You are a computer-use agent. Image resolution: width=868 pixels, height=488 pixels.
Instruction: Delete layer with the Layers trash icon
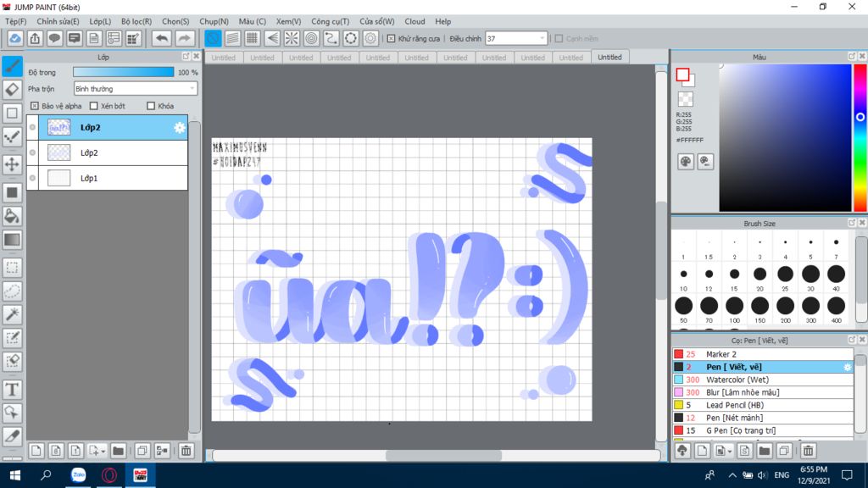186,451
